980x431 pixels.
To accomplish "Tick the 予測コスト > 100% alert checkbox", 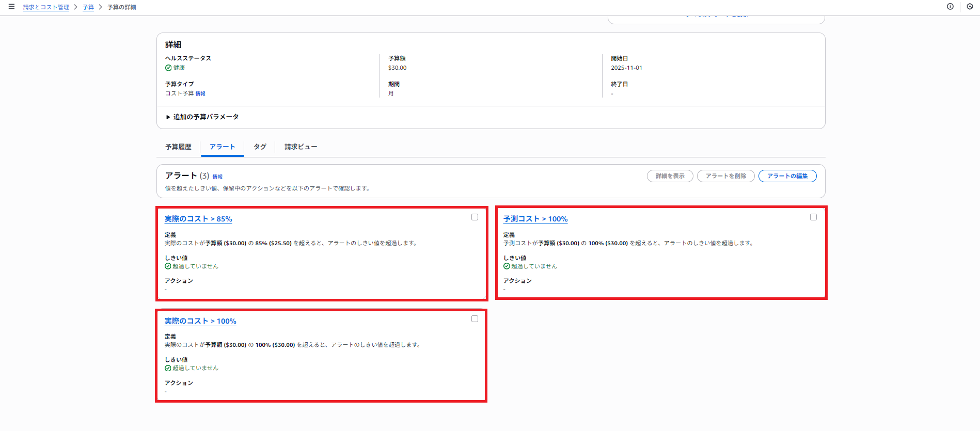I will (x=813, y=217).
